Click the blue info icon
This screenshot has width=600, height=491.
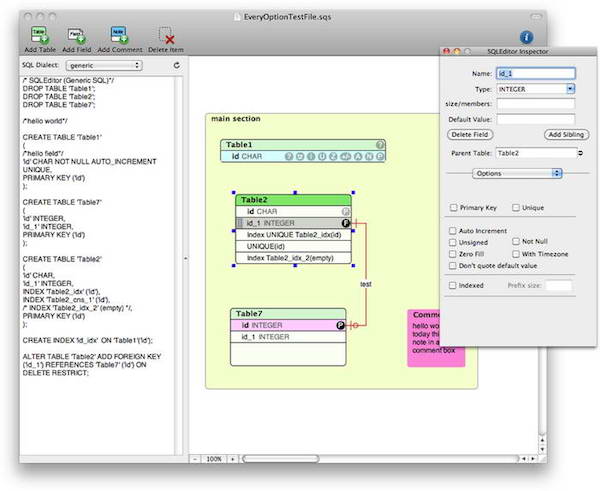click(x=526, y=36)
